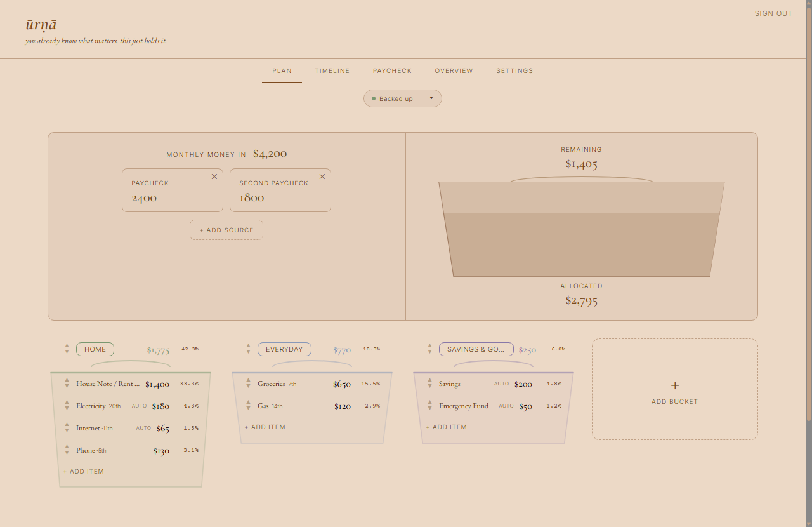The width and height of the screenshot is (812, 527).
Task: Add a new income source
Action: pyautogui.click(x=226, y=230)
